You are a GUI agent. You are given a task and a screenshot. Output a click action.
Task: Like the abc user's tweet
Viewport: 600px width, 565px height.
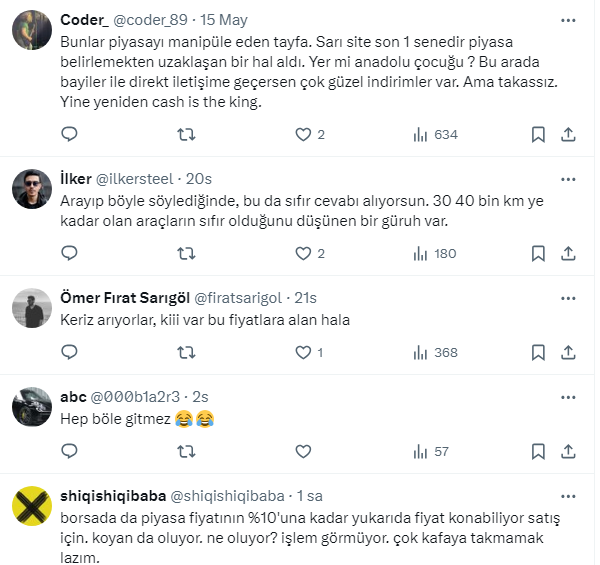click(304, 451)
